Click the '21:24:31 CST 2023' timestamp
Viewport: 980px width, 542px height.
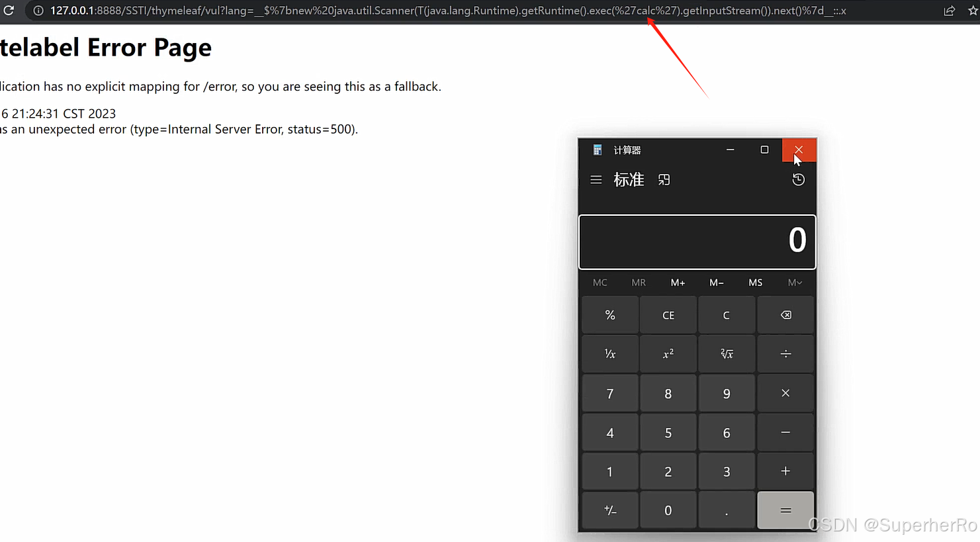click(x=64, y=114)
